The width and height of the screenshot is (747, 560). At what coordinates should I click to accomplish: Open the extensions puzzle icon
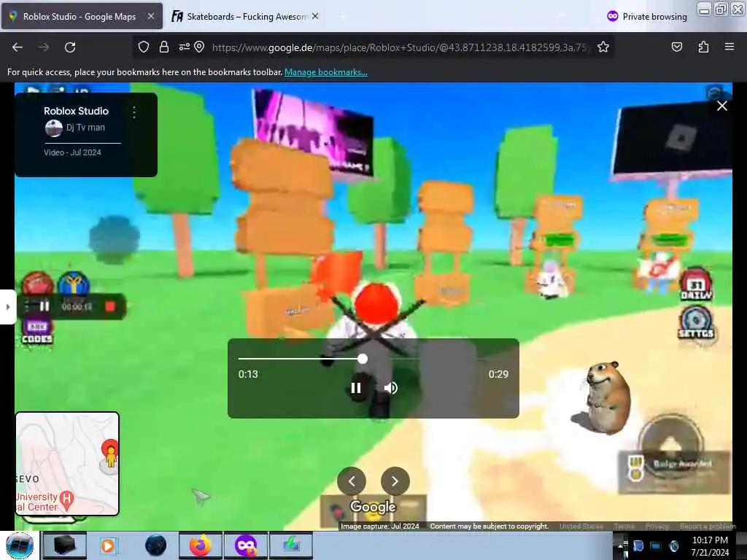(x=703, y=47)
